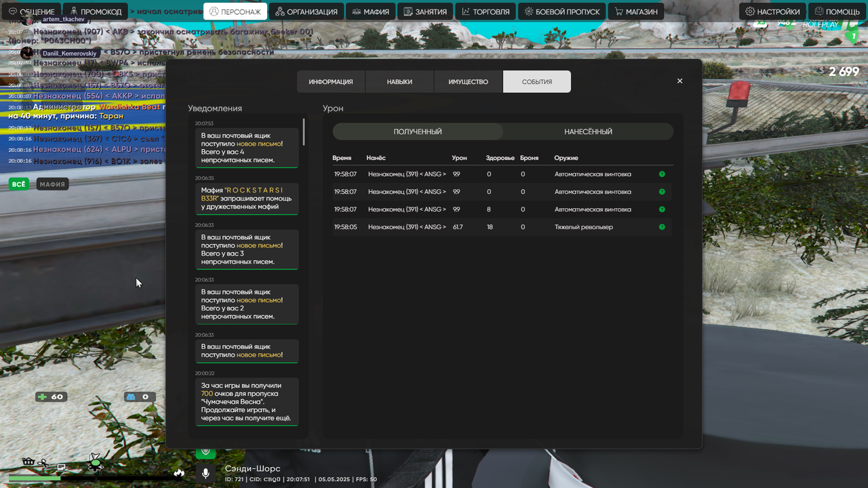This screenshot has height=488, width=868.
Task: Click the 61.7 damage value
Action: coord(458,227)
